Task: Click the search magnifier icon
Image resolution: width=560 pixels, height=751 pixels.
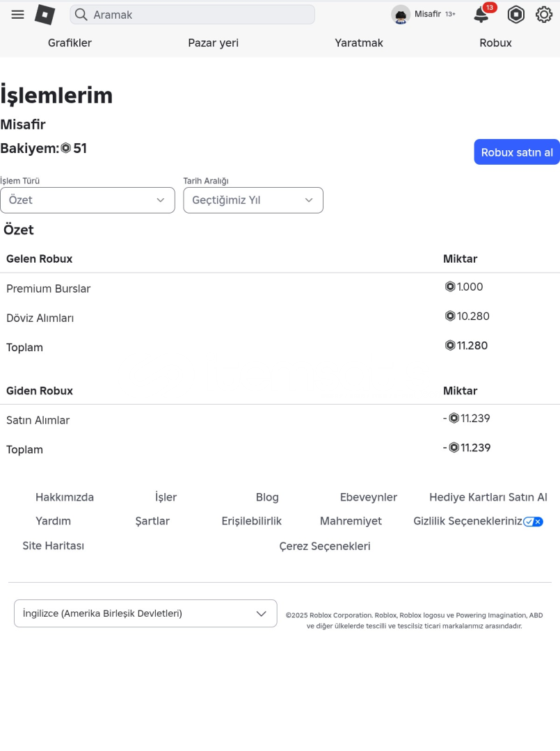Action: [x=81, y=15]
